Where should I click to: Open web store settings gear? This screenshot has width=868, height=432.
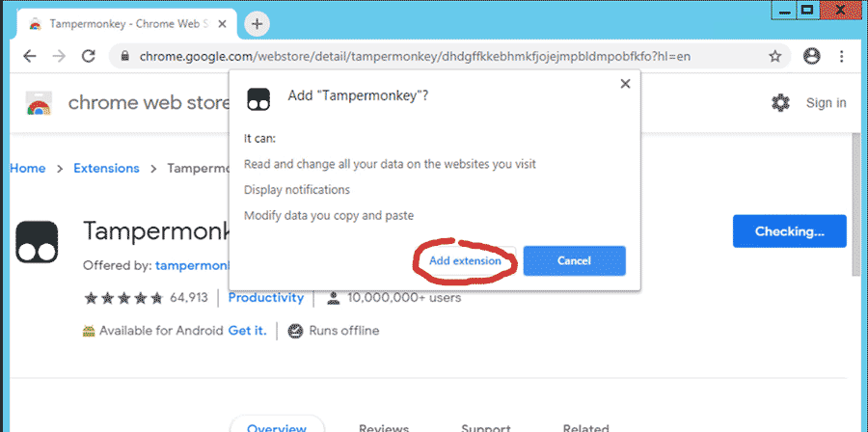coord(780,103)
